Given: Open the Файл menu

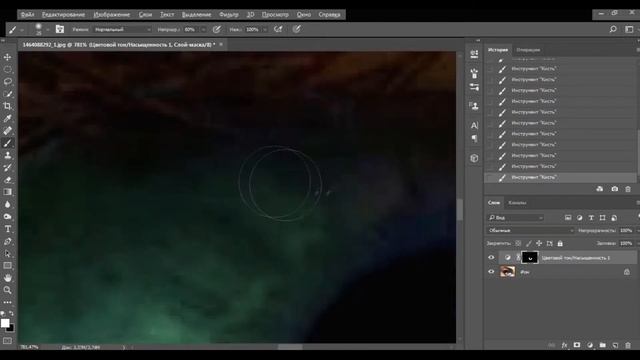Looking at the screenshot, I should click(27, 15).
